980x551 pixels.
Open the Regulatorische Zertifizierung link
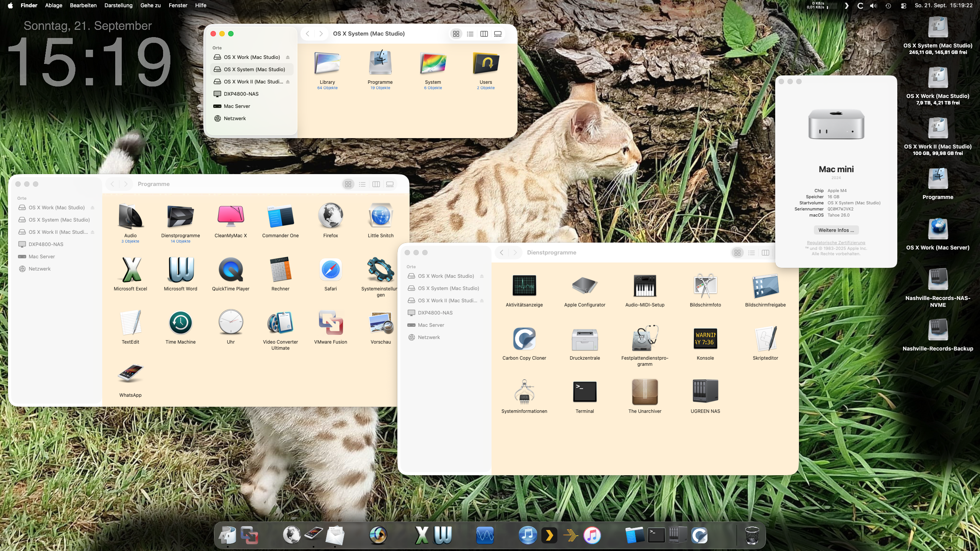pyautogui.click(x=836, y=243)
